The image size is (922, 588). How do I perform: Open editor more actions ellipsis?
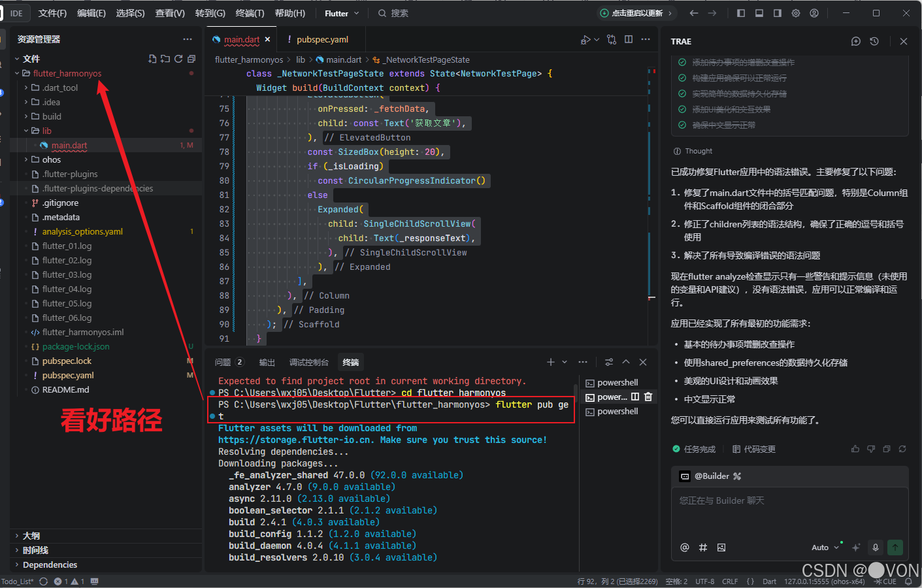(x=646, y=39)
